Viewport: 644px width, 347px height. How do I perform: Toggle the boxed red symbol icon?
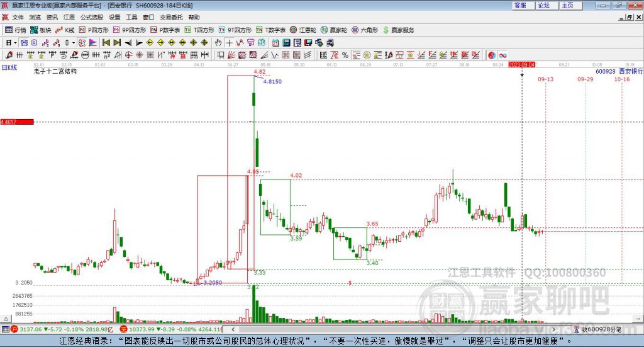click(82, 43)
